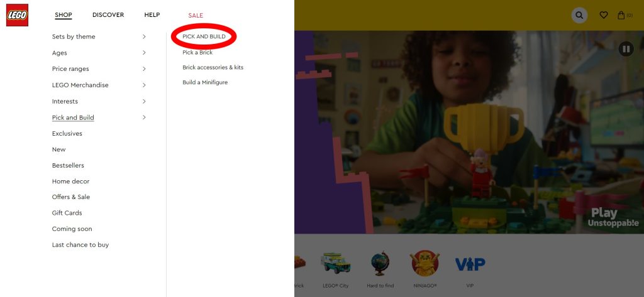Select Gift Cards in shop menu
Viewport: 644px width, 297px height.
pos(67,213)
